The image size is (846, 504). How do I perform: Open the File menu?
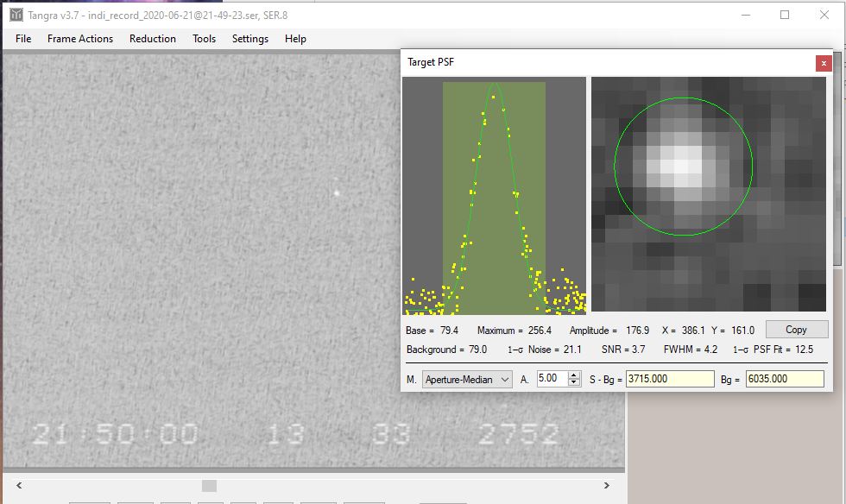23,39
